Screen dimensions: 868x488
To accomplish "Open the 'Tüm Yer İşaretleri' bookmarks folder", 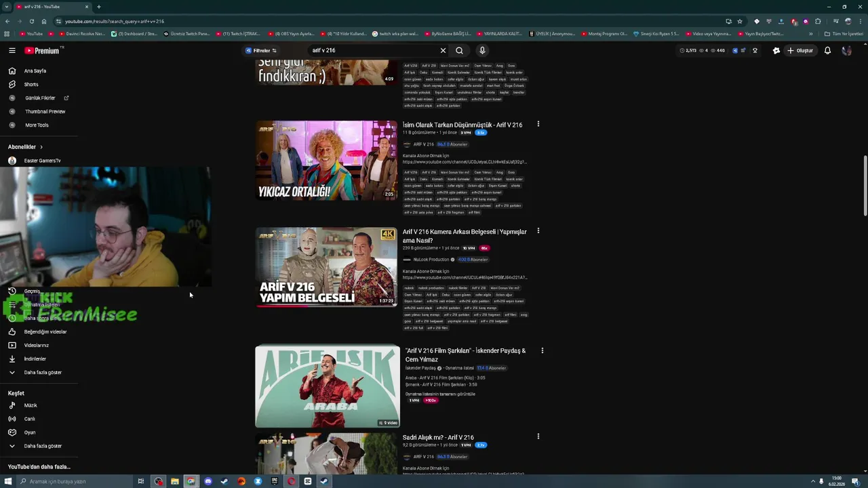I will [844, 33].
